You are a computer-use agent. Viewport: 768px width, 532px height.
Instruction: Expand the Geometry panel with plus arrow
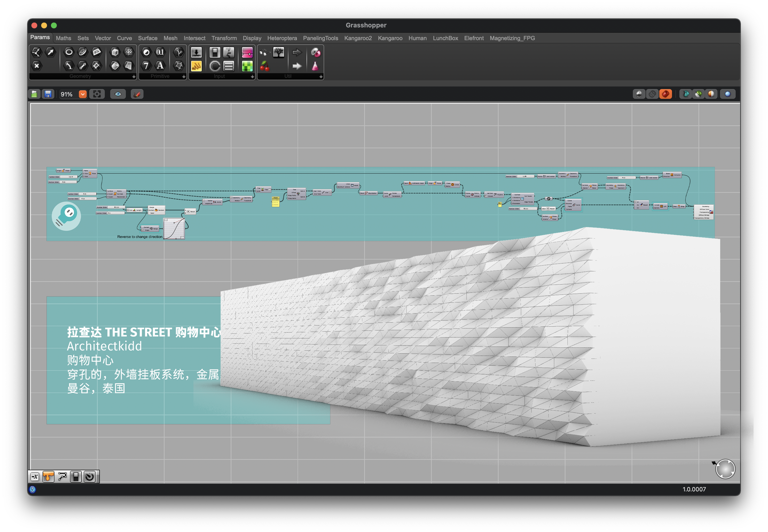(x=134, y=77)
